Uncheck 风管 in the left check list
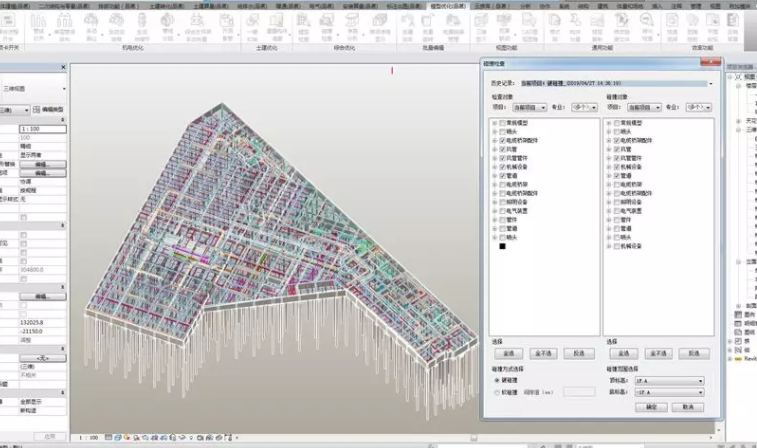The height and width of the screenshot is (448, 757). (x=503, y=149)
